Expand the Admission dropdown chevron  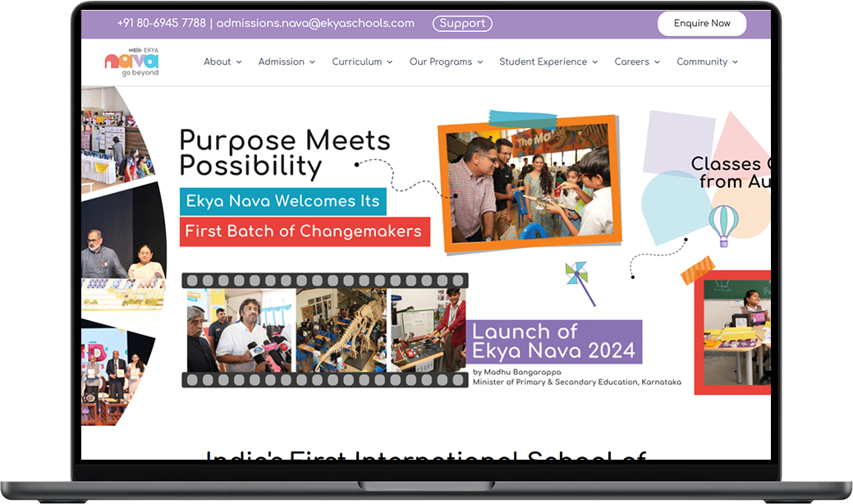(x=313, y=62)
